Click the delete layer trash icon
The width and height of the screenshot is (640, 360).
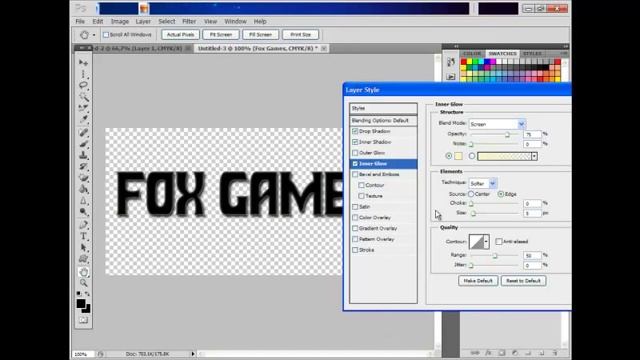tap(555, 353)
